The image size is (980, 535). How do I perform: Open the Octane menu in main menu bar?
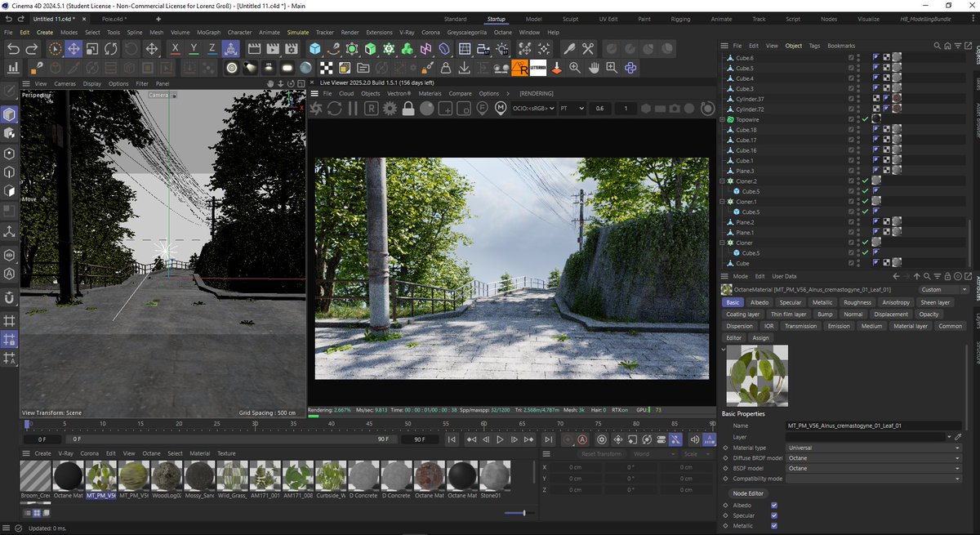[502, 32]
